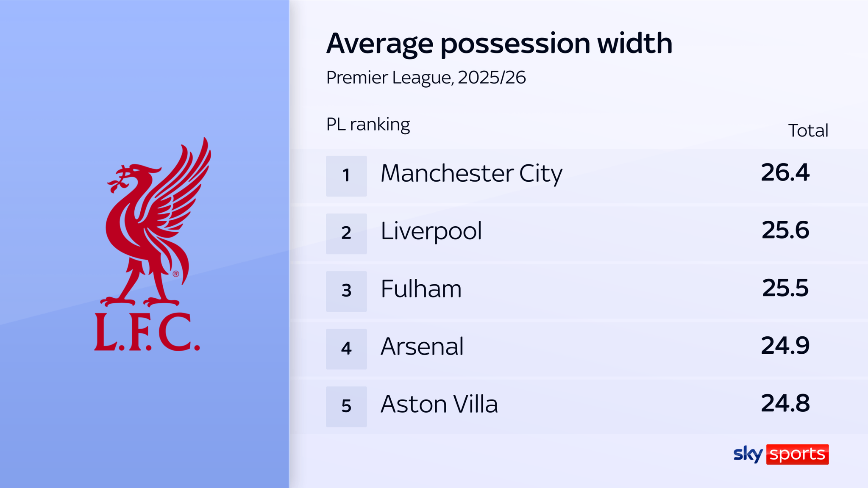The image size is (868, 488).
Task: Click the rank 3 number badge
Action: (346, 291)
